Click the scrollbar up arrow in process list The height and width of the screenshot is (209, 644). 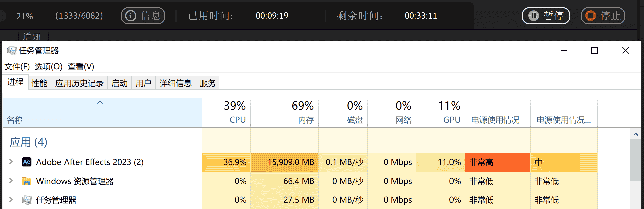click(636, 134)
